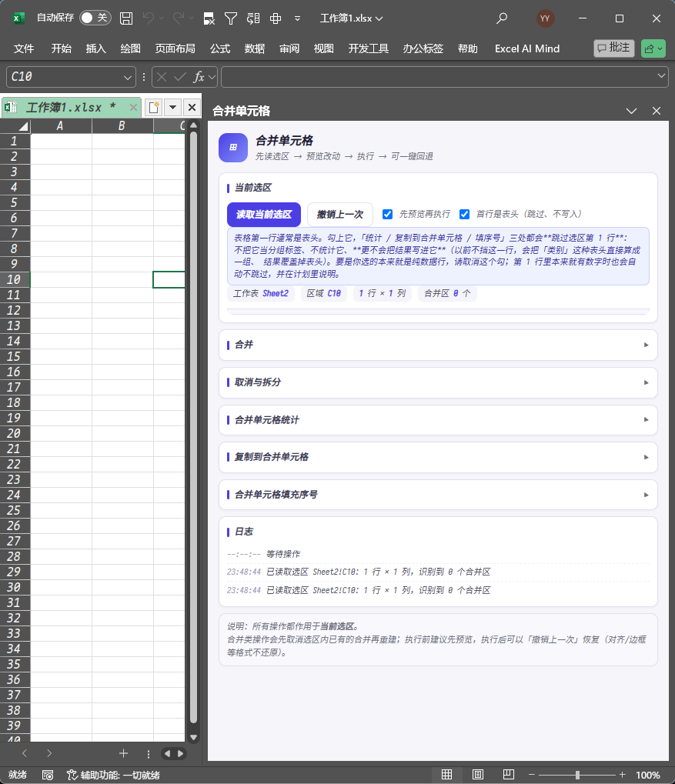675x784 pixels.
Task: Click inside the formula bar input
Action: (x=438, y=77)
